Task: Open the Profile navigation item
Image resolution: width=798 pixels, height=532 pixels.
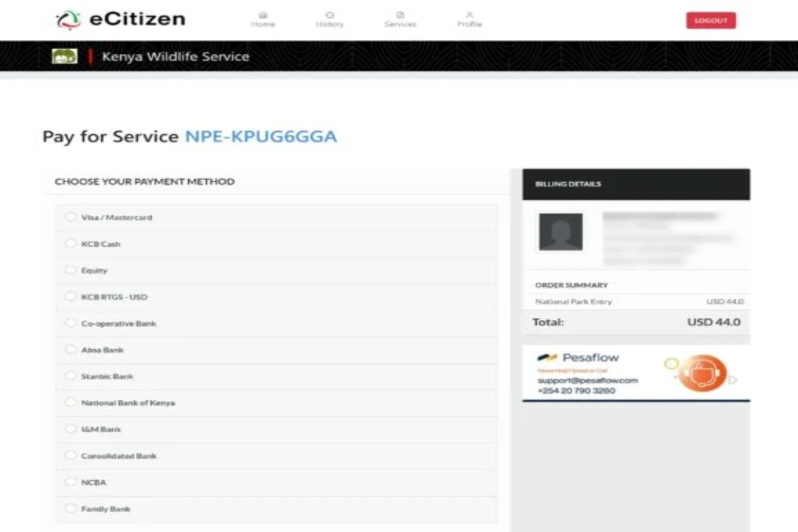Action: pyautogui.click(x=469, y=19)
